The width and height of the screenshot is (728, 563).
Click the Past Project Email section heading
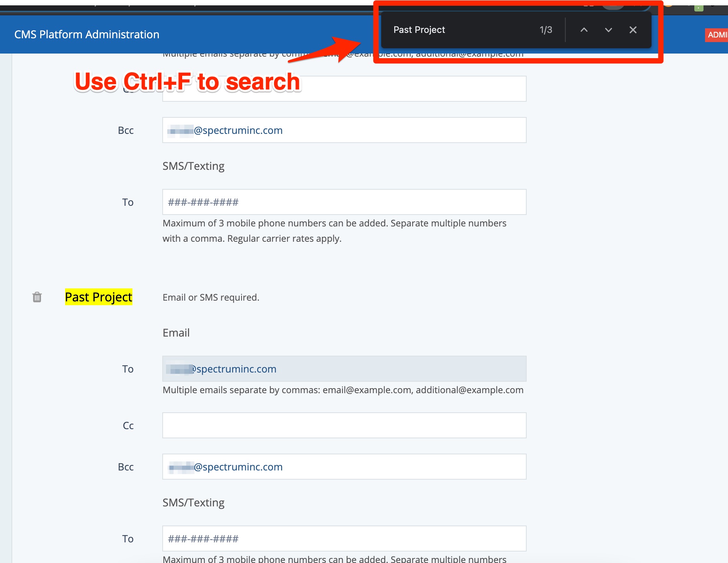(176, 333)
